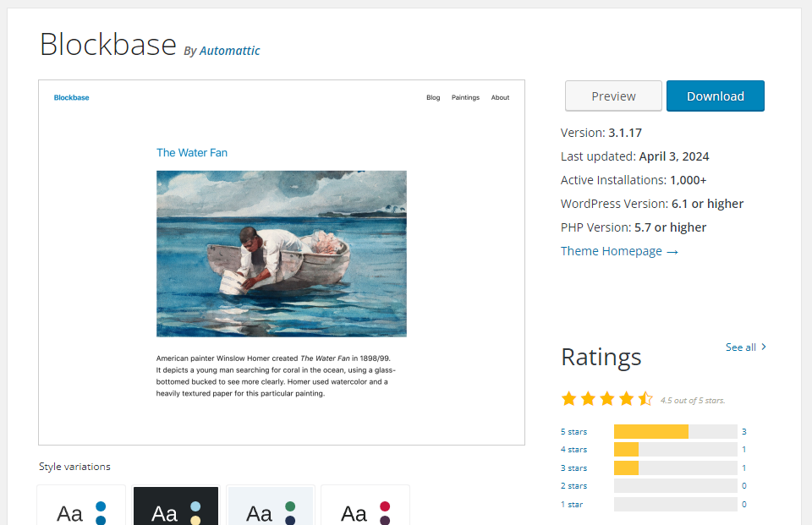Open the 2 stars reviews link
812x525 pixels.
click(573, 485)
